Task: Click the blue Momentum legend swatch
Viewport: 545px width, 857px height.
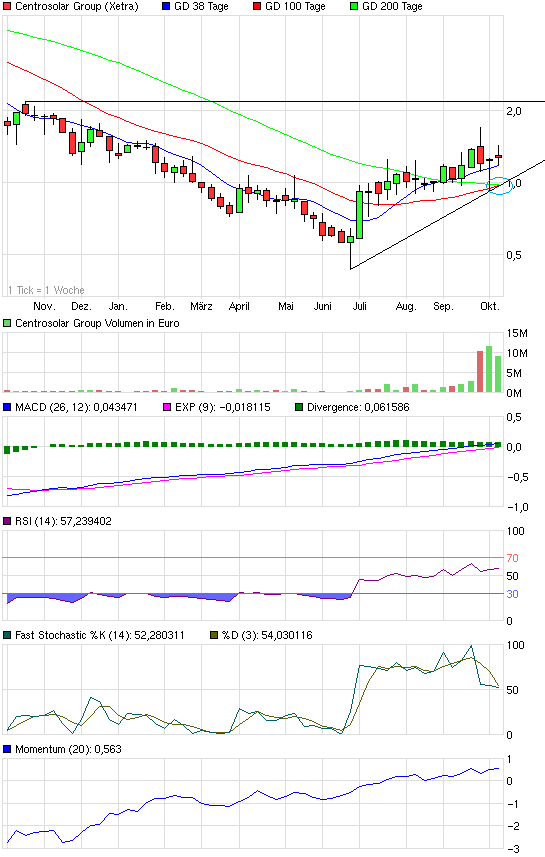Action: 7,749
